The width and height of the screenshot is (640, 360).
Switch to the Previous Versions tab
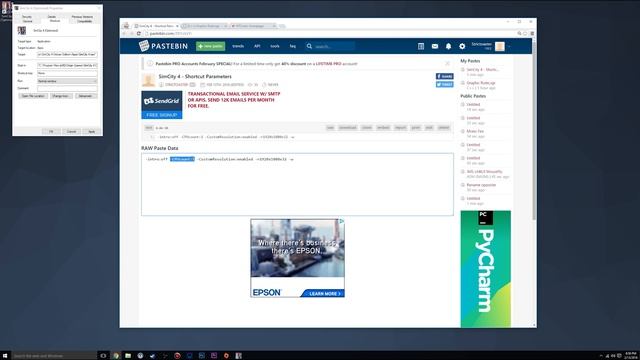(82, 17)
